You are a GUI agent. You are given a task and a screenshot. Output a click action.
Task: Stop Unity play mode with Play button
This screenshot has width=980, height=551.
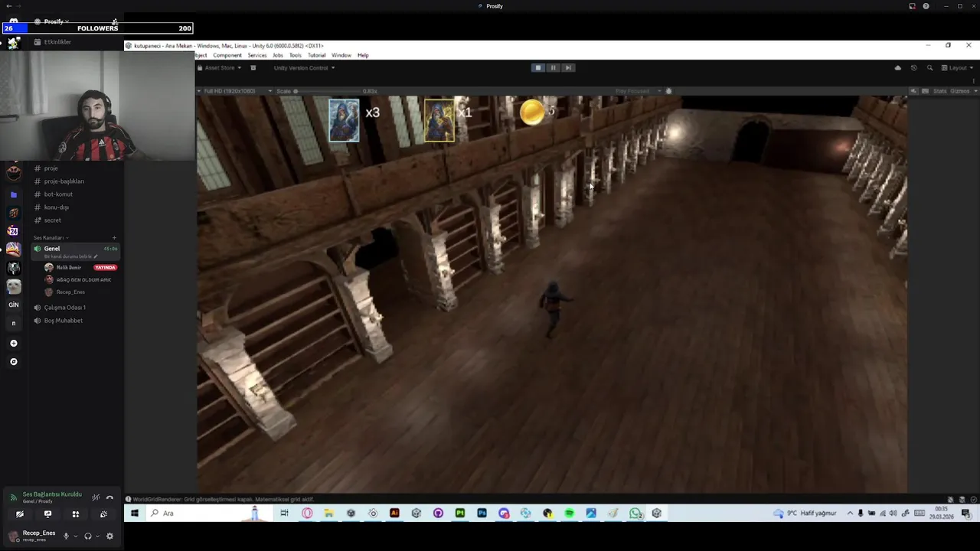(538, 67)
